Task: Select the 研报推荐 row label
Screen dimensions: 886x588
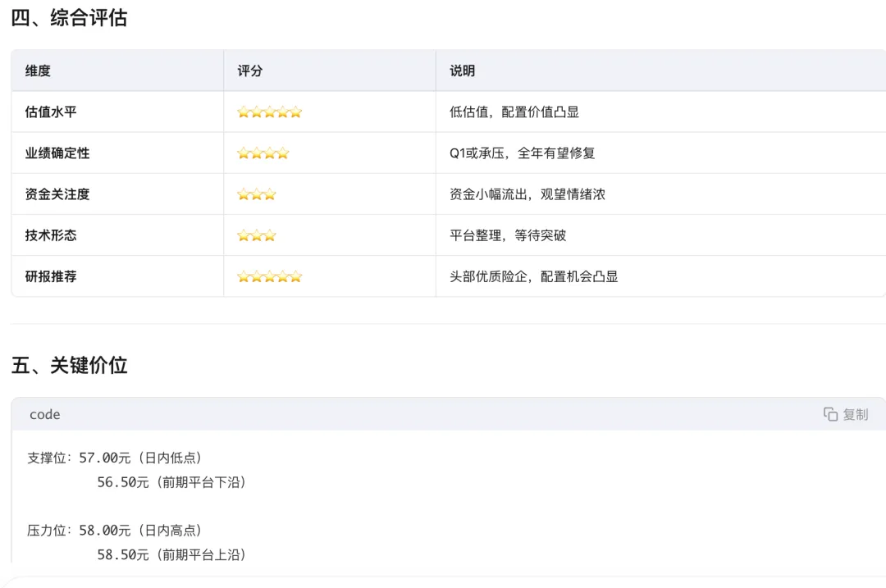Action: tap(51, 276)
